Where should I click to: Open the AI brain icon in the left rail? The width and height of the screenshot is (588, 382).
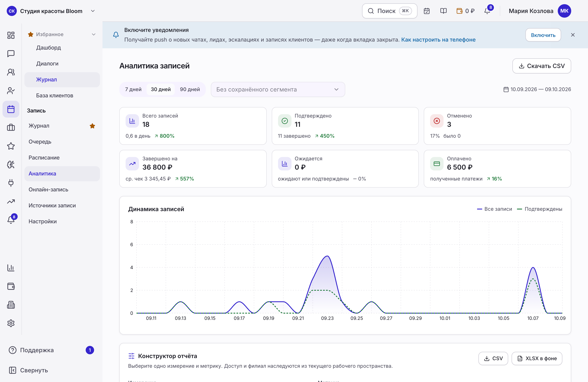point(11,165)
